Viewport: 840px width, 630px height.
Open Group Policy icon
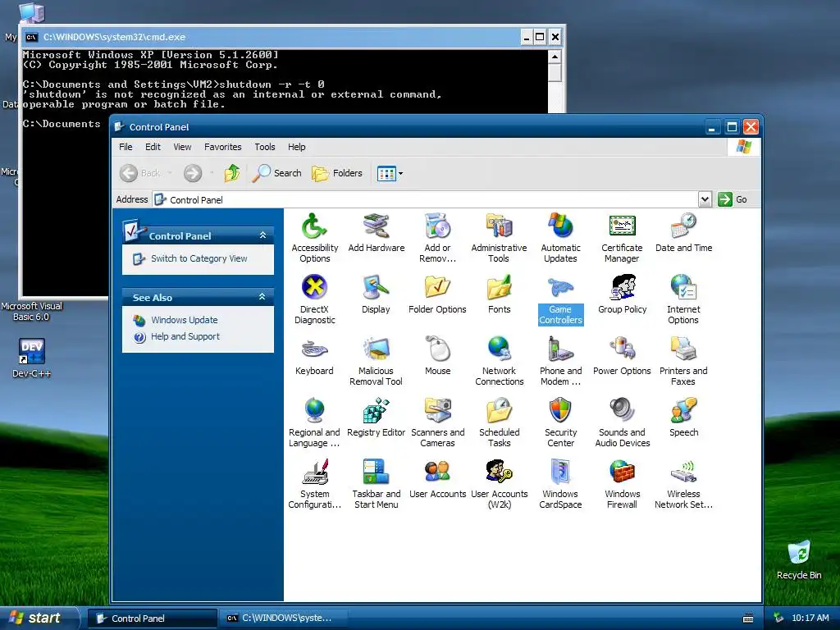click(x=622, y=294)
